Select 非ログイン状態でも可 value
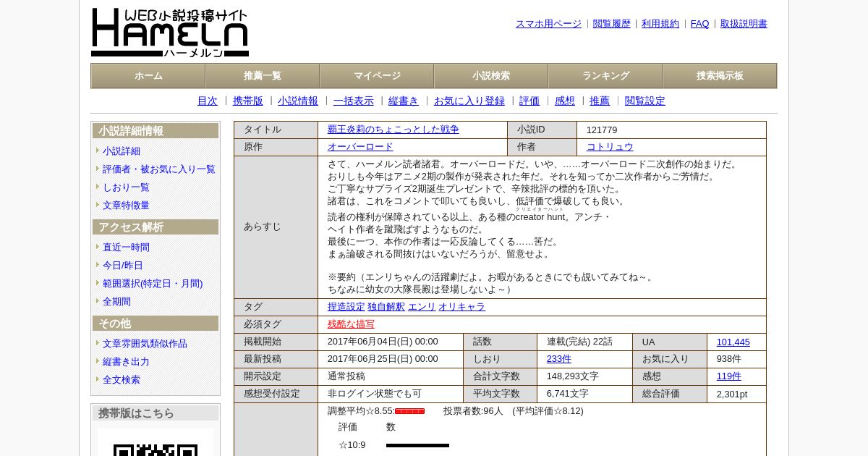Viewport: 868px width, 456px height. coord(375,394)
